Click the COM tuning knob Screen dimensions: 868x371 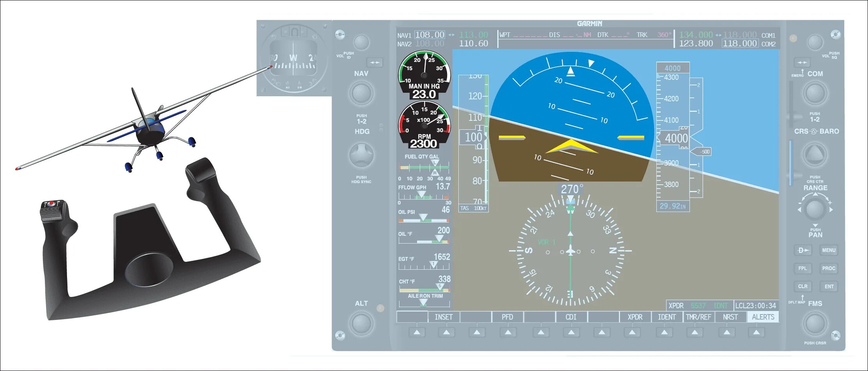tap(815, 94)
